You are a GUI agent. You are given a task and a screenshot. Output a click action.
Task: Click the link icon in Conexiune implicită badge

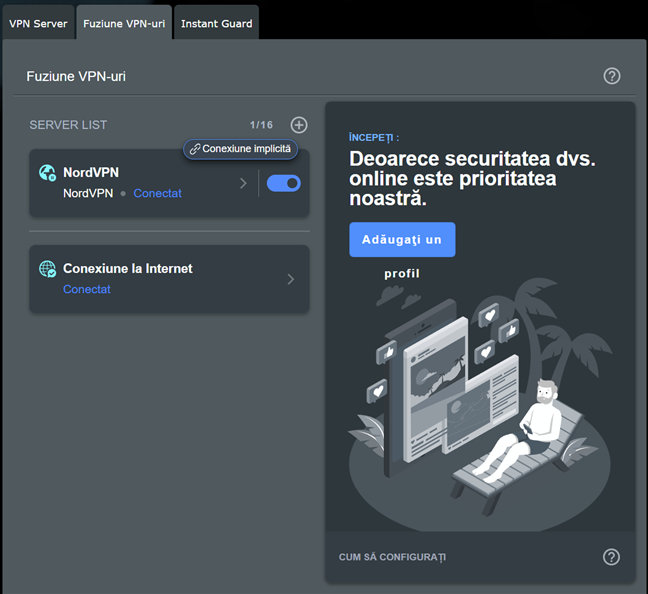194,149
